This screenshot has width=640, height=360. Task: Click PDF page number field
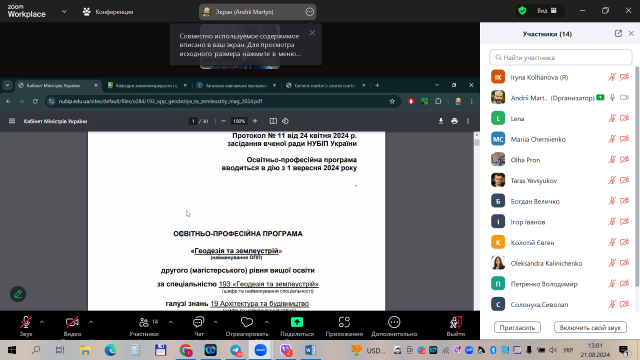point(193,121)
